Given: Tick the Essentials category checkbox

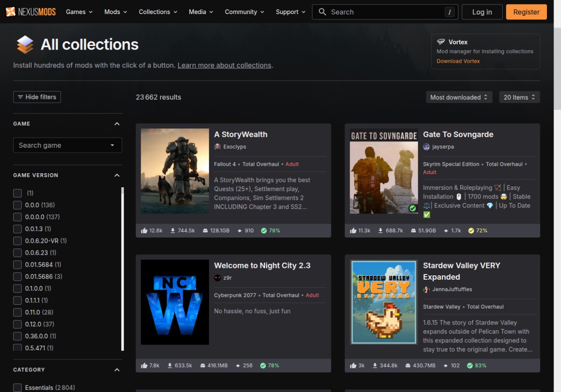Looking at the screenshot, I should (x=18, y=388).
